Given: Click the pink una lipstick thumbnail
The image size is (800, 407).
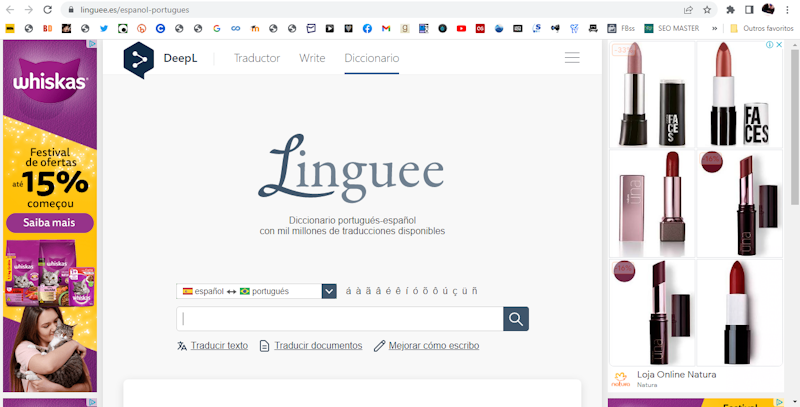Looking at the screenshot, I should pyautogui.click(x=652, y=204).
